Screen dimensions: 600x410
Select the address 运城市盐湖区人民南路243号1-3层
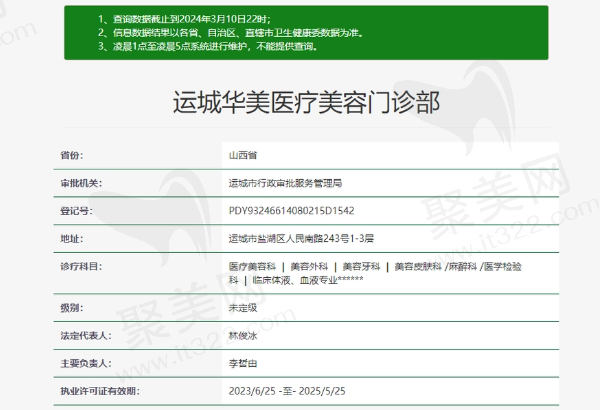(301, 239)
